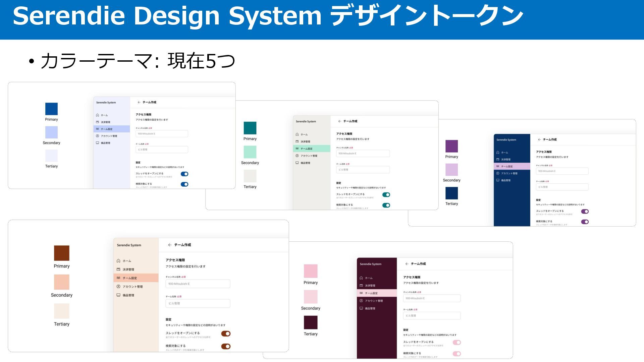Click チーム作成 header text in maroon theme
The height and width of the screenshot is (362, 644).
[x=418, y=264]
